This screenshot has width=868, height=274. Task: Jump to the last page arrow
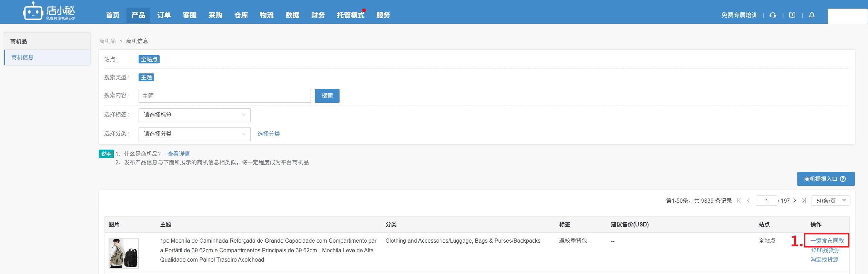804,201
